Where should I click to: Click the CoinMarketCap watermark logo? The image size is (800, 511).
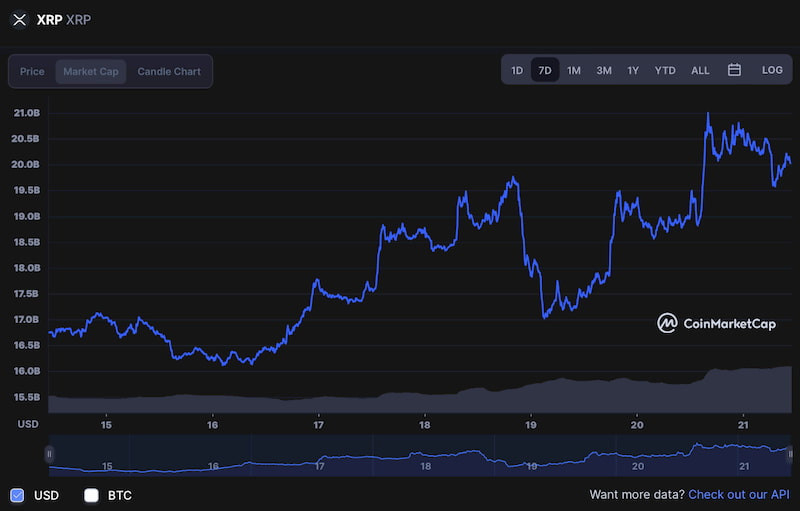tap(716, 323)
